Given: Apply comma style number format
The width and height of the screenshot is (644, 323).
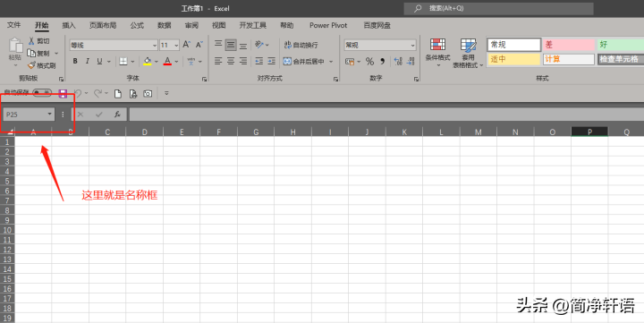Looking at the screenshot, I should (383, 61).
